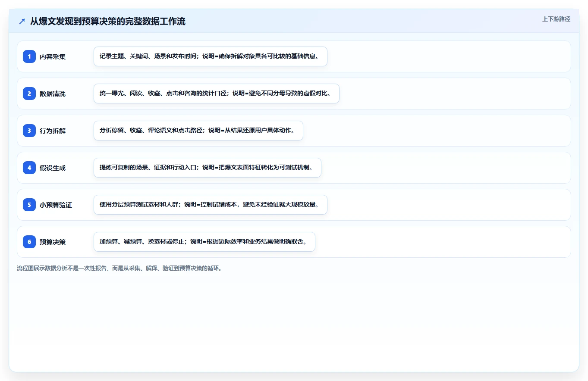Click the step 5 number badge
The height and width of the screenshot is (381, 588).
[29, 205]
